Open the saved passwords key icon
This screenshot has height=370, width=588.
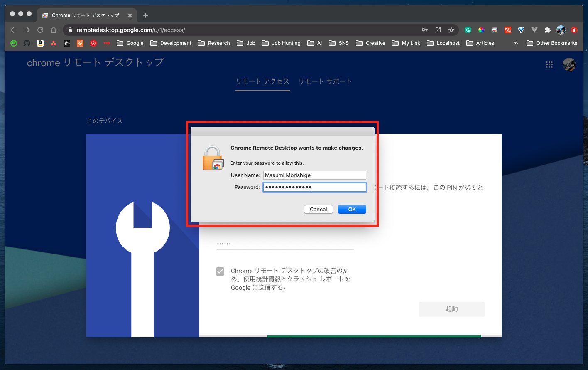tap(425, 30)
